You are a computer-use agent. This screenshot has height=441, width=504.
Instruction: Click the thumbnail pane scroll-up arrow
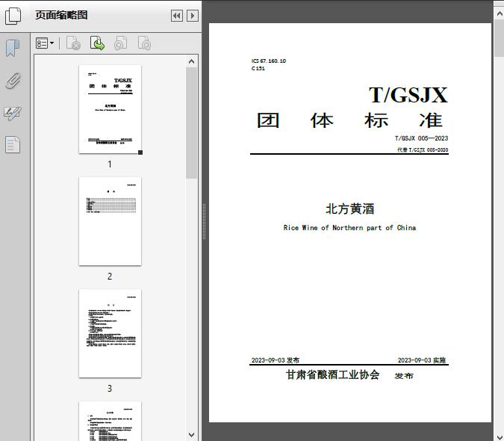192,61
